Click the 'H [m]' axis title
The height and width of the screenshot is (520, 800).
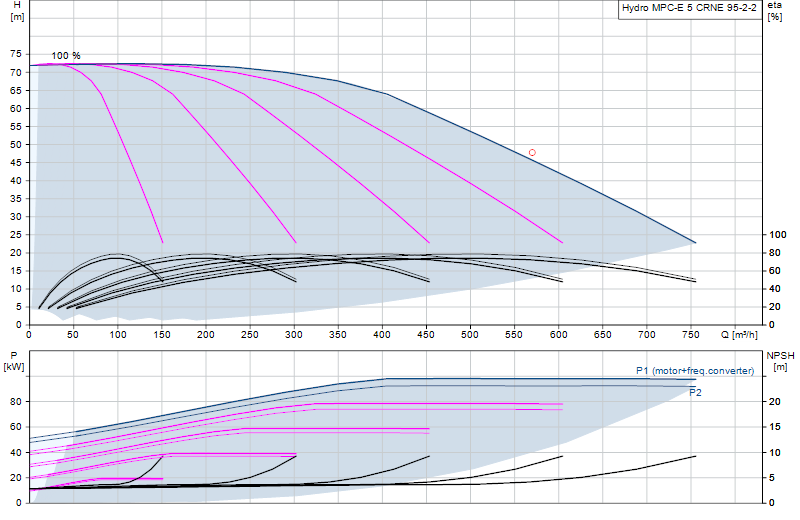pos(17,11)
